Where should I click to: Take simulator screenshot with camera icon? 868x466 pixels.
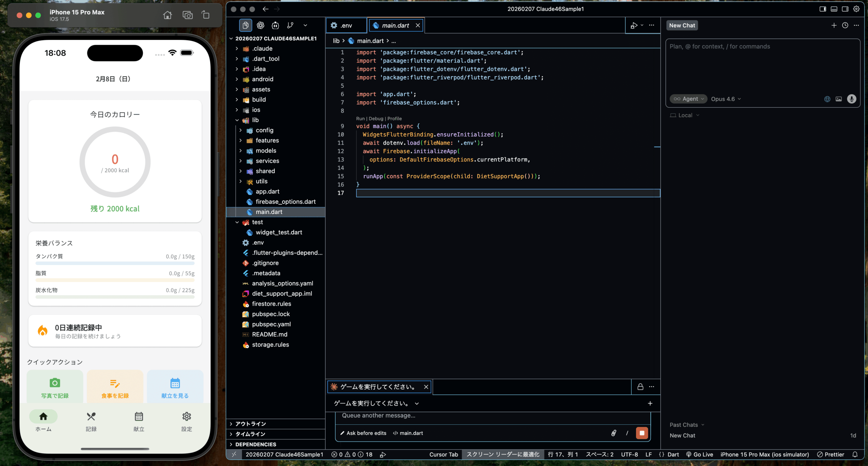coord(187,15)
